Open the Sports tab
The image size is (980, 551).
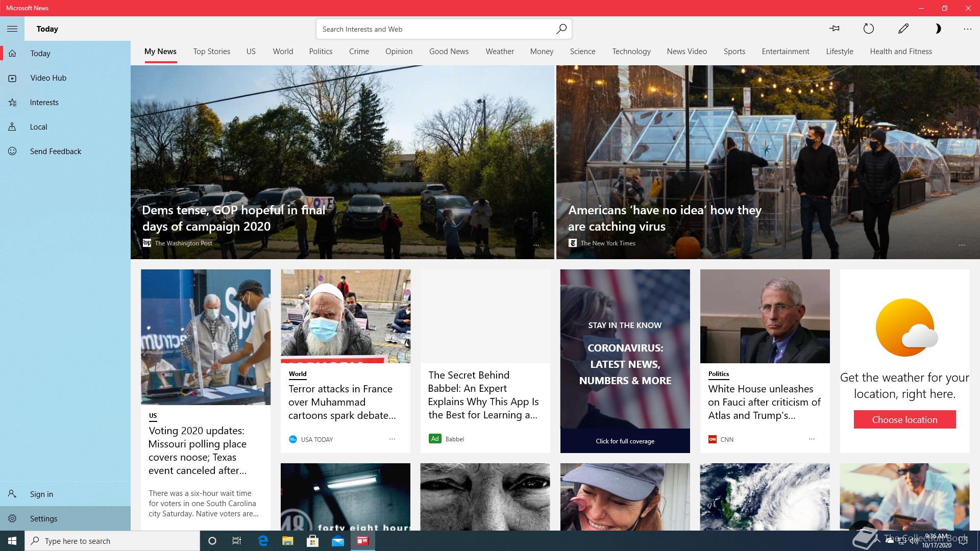734,52
